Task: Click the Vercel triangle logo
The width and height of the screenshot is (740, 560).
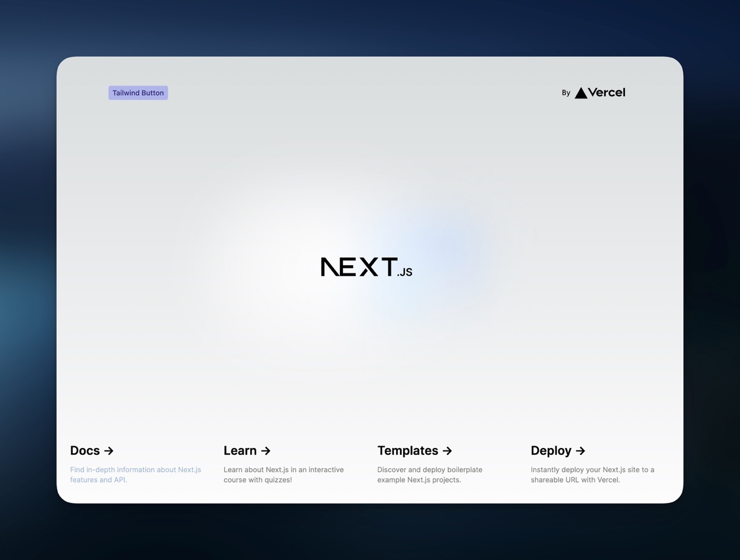Action: (581, 92)
